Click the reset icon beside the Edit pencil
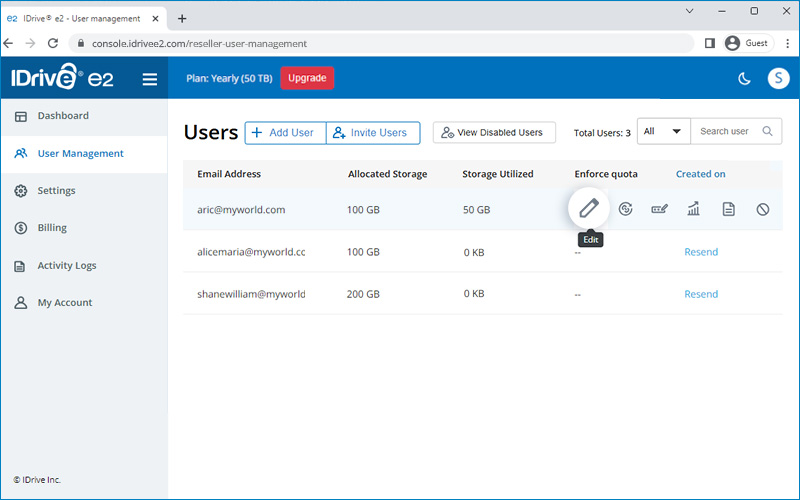Screen dimensions: 800x500 pyautogui.click(x=625, y=209)
